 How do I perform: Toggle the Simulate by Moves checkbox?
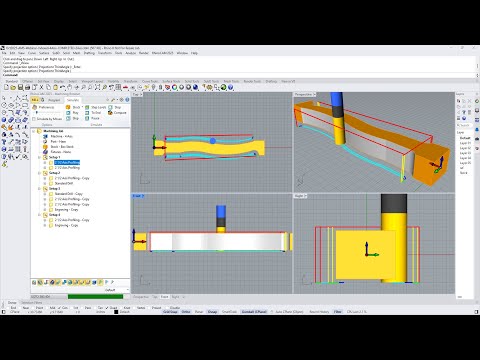point(34,119)
